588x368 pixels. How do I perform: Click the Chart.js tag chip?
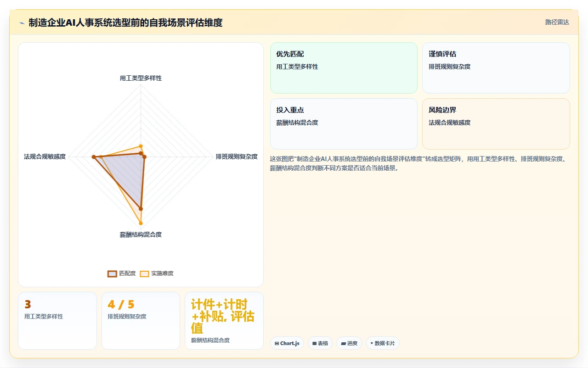click(x=287, y=343)
